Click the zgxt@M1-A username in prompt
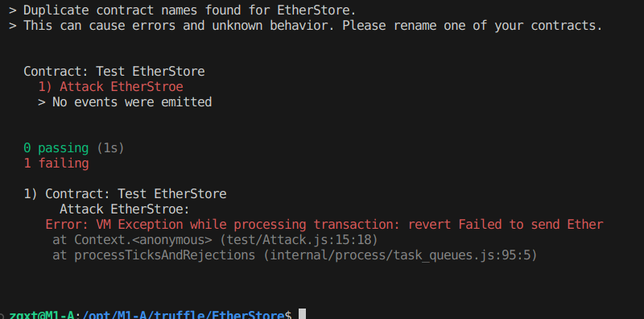Image resolution: width=644 pixels, height=319 pixels. 42,314
